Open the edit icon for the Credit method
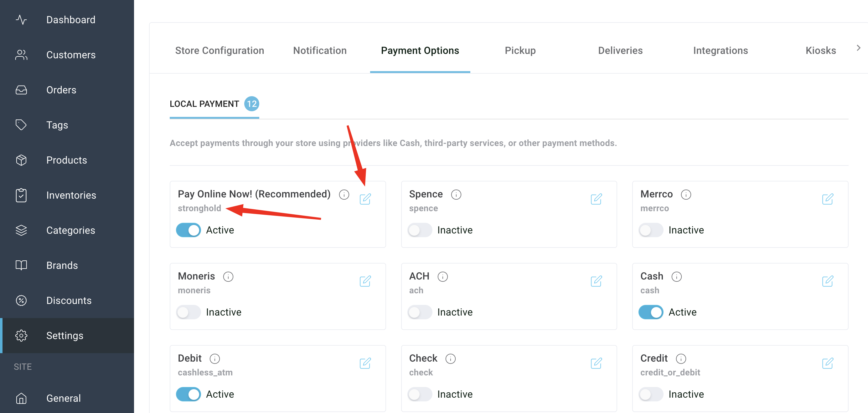The image size is (868, 413). click(828, 363)
